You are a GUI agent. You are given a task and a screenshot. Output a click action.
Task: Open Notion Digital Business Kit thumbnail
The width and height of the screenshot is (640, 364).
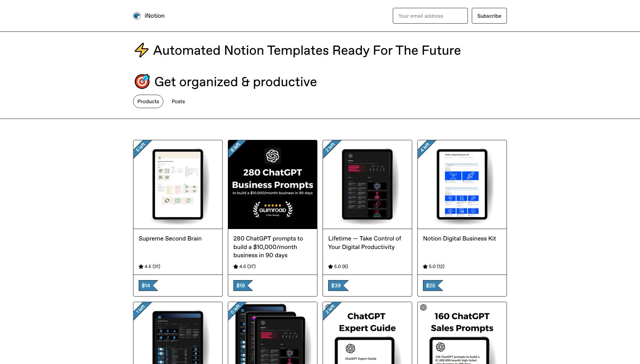click(462, 184)
